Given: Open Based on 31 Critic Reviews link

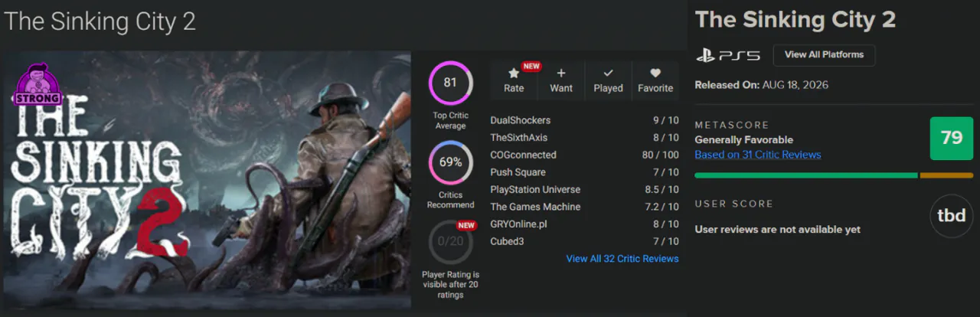Looking at the screenshot, I should pos(758,155).
